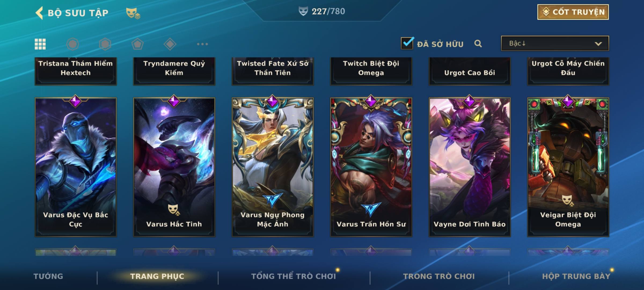Click the chevron arrow on the sort dropdown

[x=598, y=44]
